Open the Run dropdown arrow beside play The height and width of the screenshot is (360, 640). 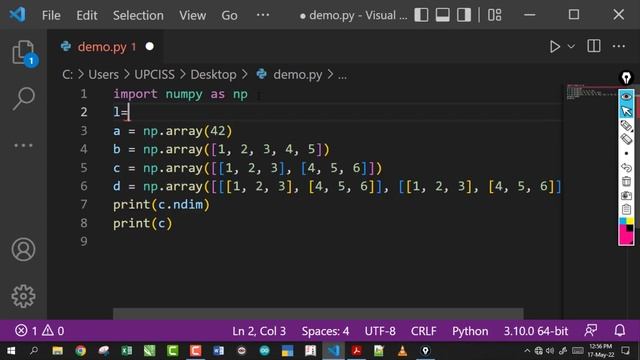click(571, 47)
